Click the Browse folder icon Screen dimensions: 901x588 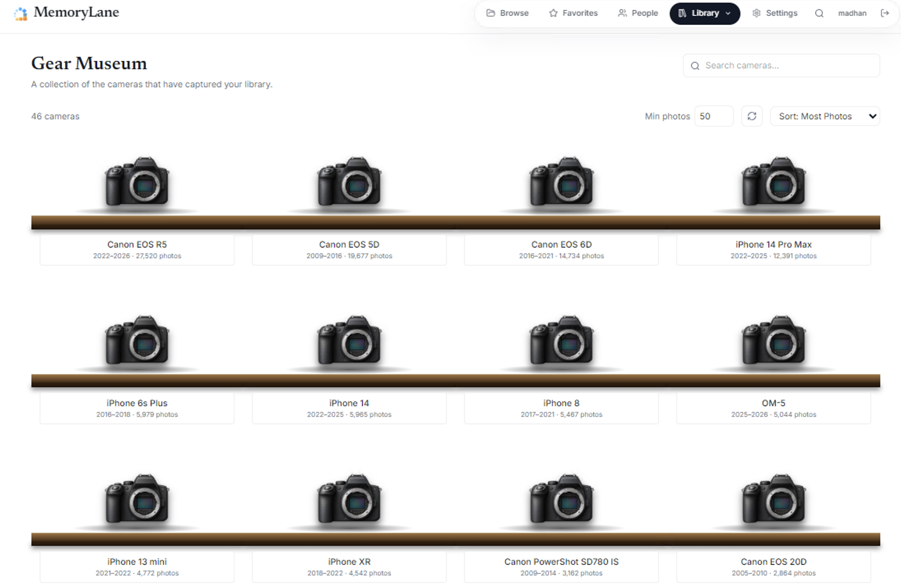pos(490,13)
